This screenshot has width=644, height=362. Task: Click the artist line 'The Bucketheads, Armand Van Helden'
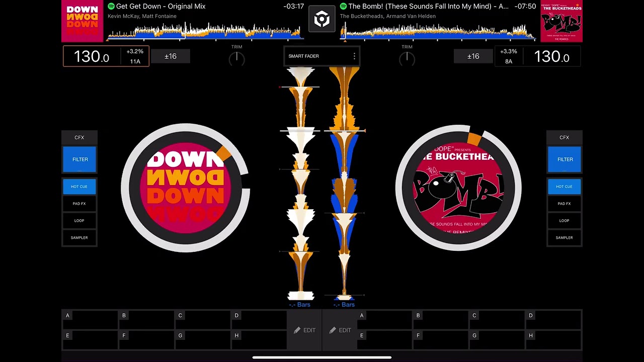[x=387, y=16]
